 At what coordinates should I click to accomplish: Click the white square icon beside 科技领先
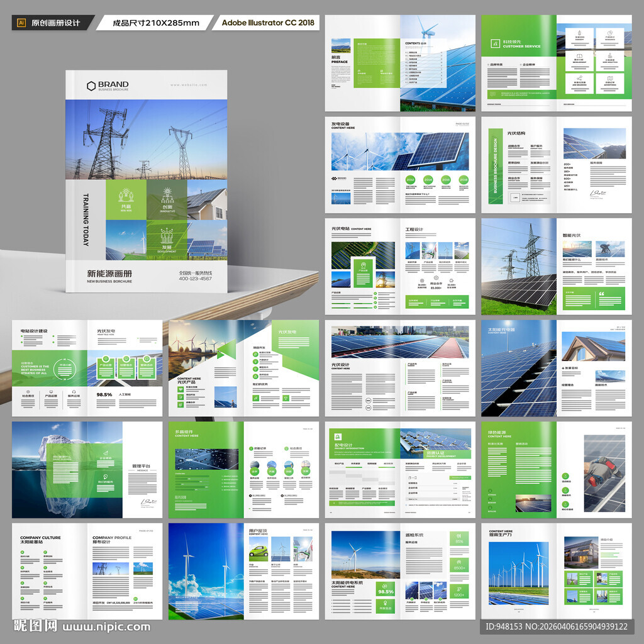tap(495, 43)
